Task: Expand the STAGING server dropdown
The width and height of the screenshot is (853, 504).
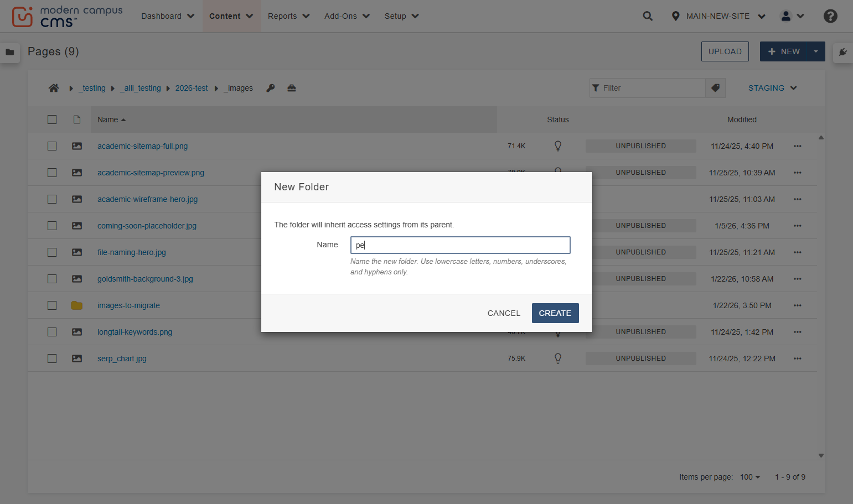Action: point(772,88)
